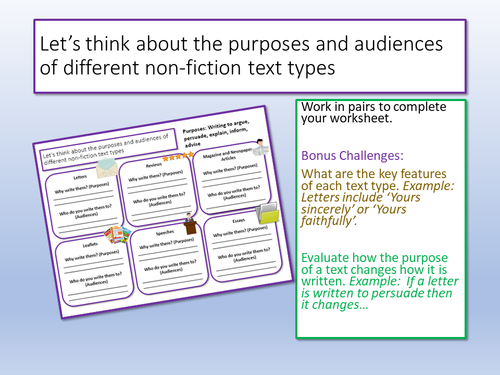This screenshot has height=375, width=500.
Task: Select the Reviews section box
Action: point(157,189)
